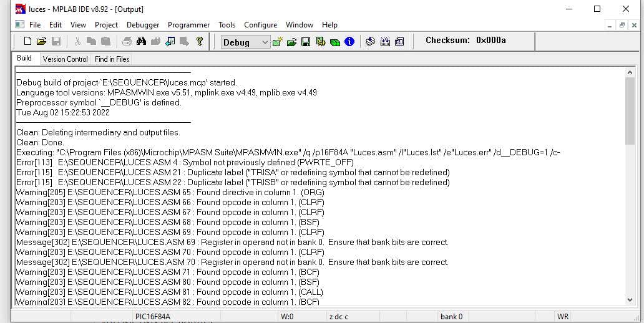Click the grayed Save file icon
This screenshot has width=644, height=323.
click(x=56, y=41)
